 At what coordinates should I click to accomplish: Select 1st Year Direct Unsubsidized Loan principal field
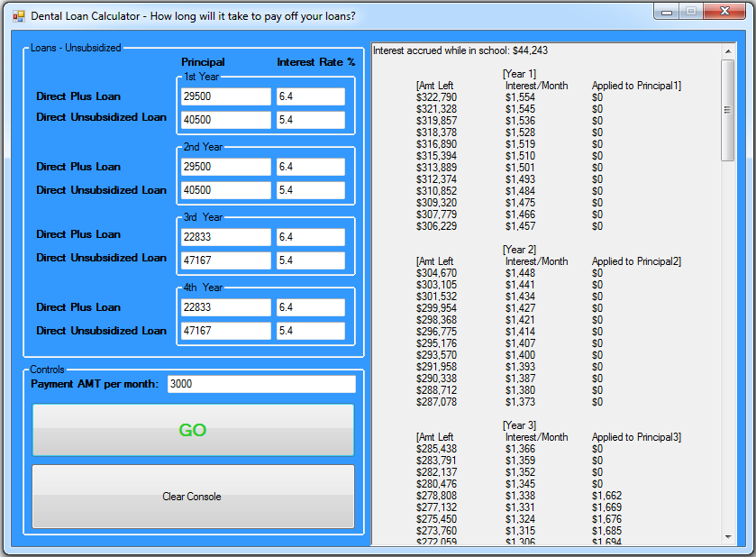coord(225,120)
